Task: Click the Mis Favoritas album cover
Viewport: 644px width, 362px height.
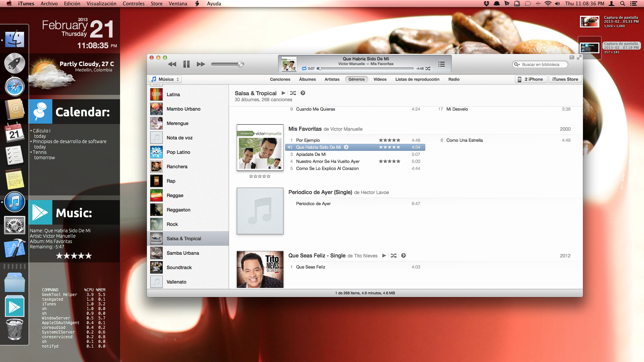Action: click(x=260, y=147)
